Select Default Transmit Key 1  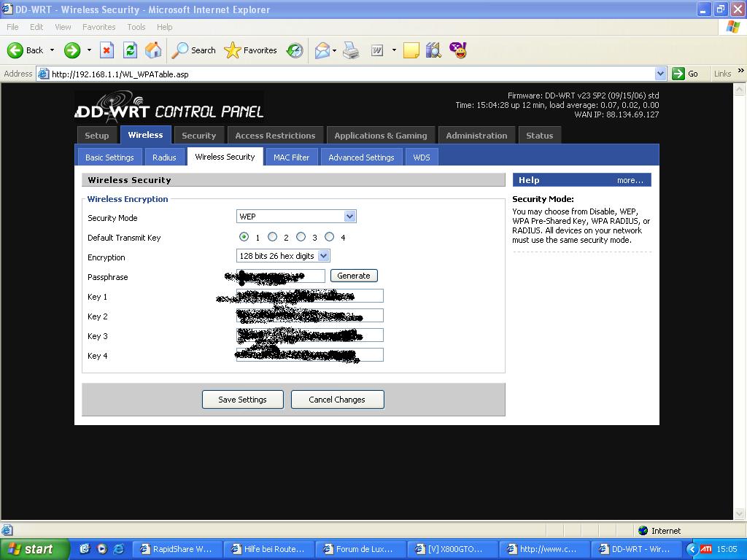[244, 237]
